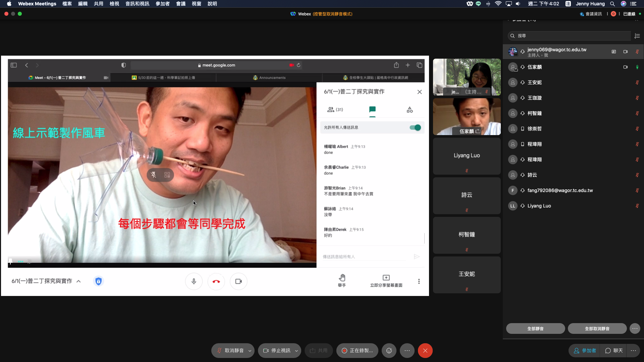Open the Meet chat tab icon
The width and height of the screenshot is (644, 362).
point(372,110)
